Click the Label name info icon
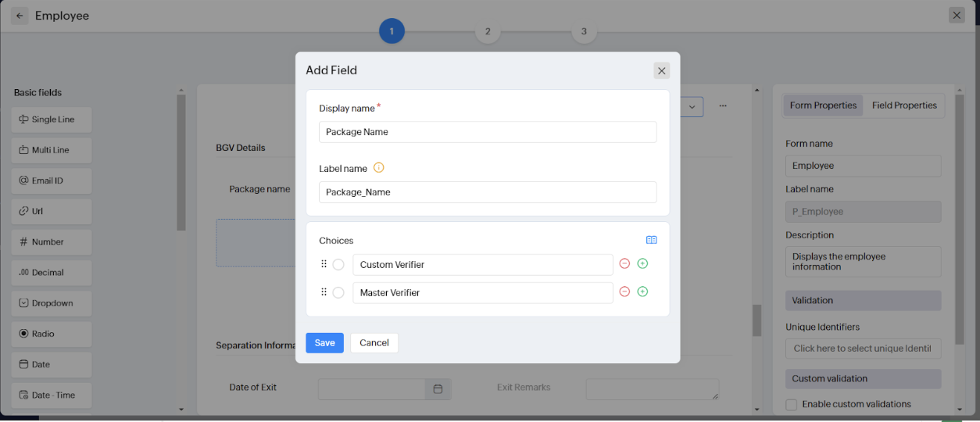 (x=379, y=168)
